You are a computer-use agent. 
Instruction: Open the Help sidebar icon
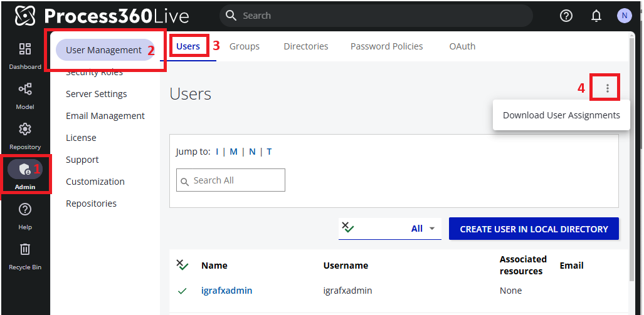tap(25, 210)
